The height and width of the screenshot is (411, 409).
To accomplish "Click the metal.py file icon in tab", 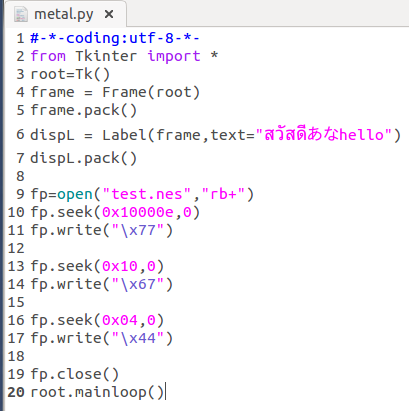I will (20, 14).
